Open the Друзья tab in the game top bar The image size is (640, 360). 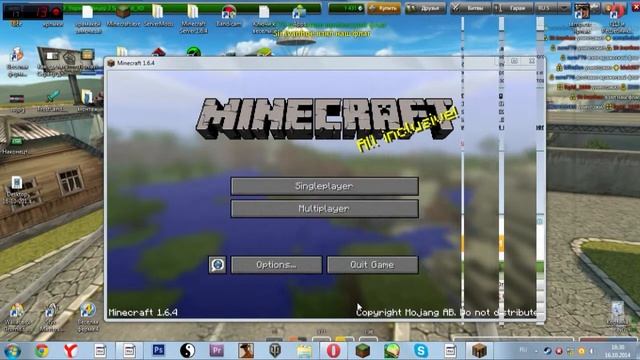click(426, 8)
